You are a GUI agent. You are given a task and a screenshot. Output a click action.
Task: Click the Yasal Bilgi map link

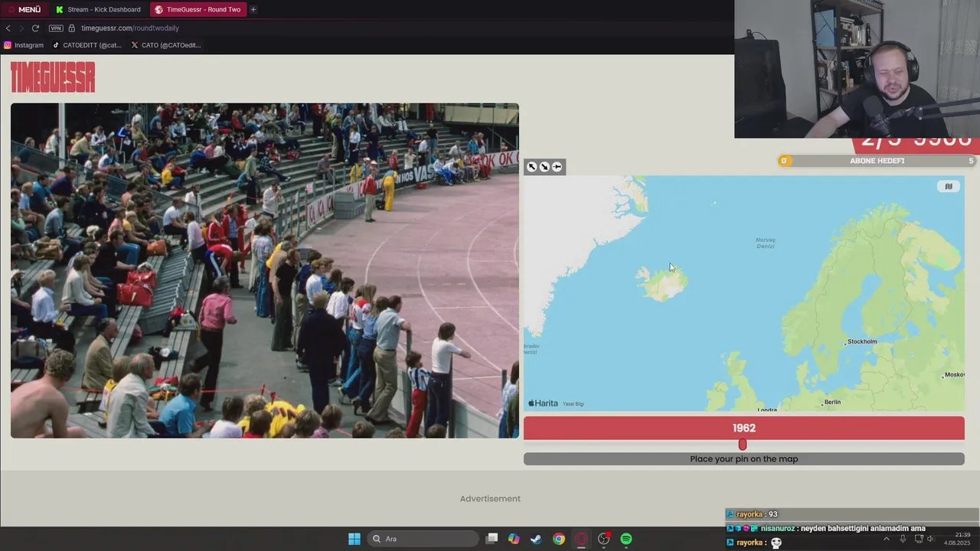point(573,404)
